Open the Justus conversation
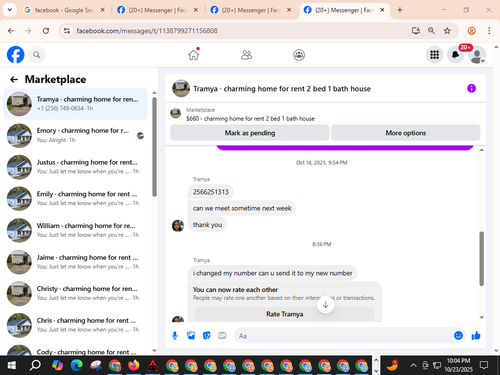 [x=75, y=167]
